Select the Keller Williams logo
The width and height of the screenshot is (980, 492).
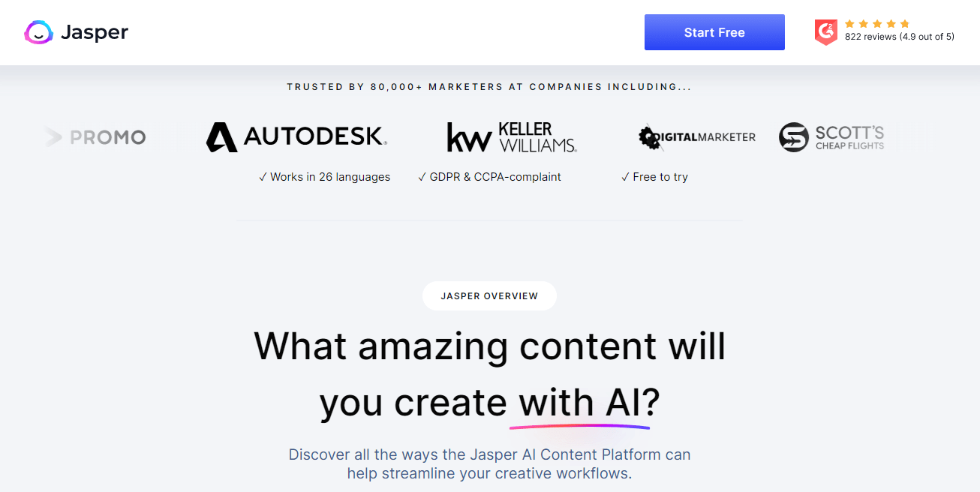pos(510,136)
